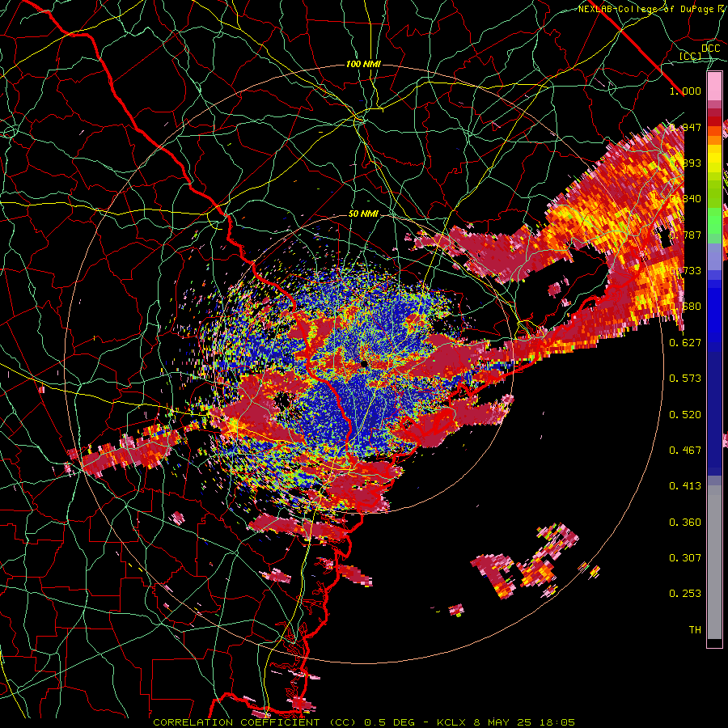Pick the light pink swatch at the top of the color bar

point(714,87)
